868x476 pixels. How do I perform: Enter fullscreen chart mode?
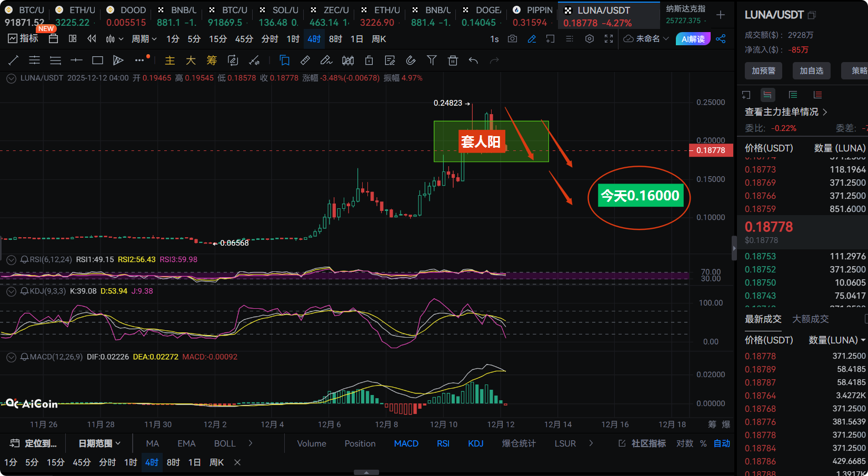(608, 39)
